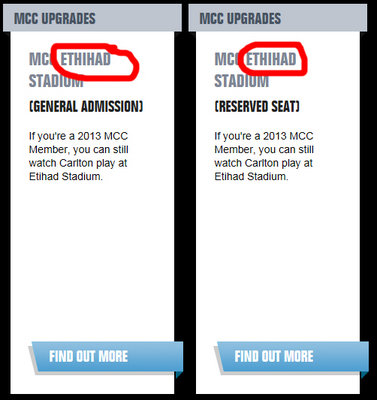The image size is (377, 400).
Task: Click the word STADIUM in General Admission heading
Action: [56, 81]
